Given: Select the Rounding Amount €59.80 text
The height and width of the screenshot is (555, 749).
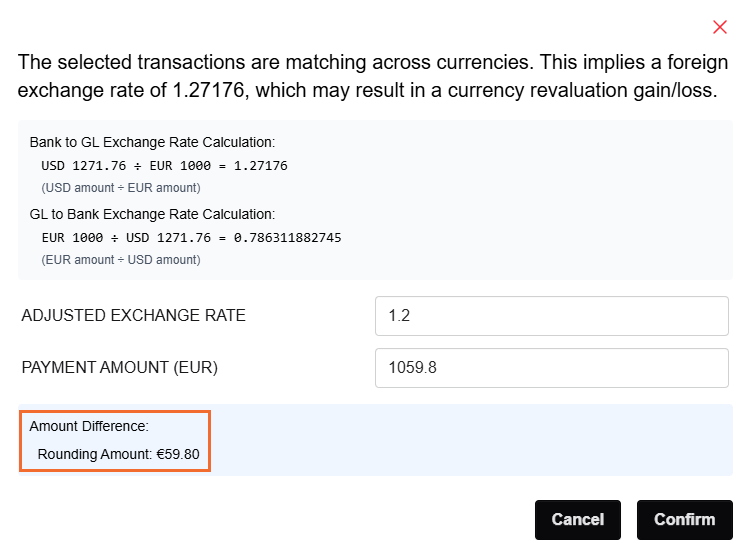Looking at the screenshot, I should click(118, 454).
